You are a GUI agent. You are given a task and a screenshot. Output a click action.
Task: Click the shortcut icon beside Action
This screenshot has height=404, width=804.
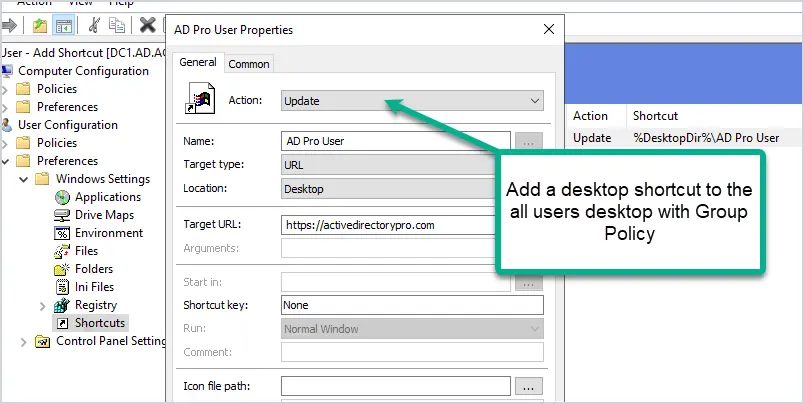(199, 98)
